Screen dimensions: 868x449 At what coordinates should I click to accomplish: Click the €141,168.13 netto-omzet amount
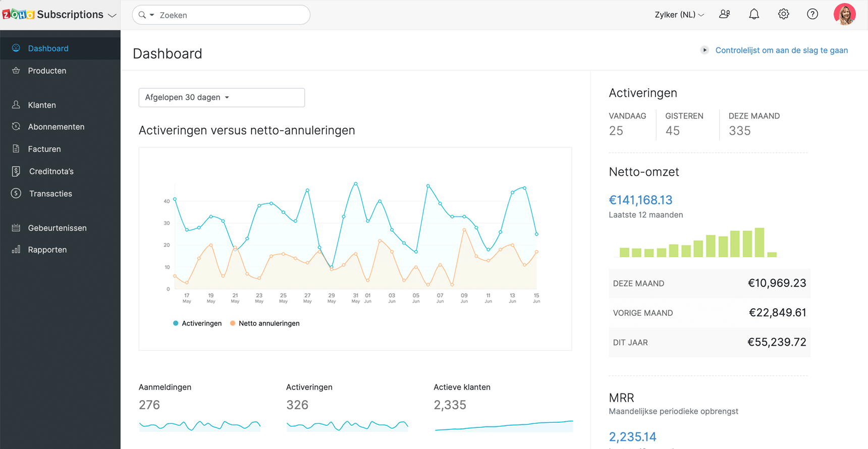640,200
